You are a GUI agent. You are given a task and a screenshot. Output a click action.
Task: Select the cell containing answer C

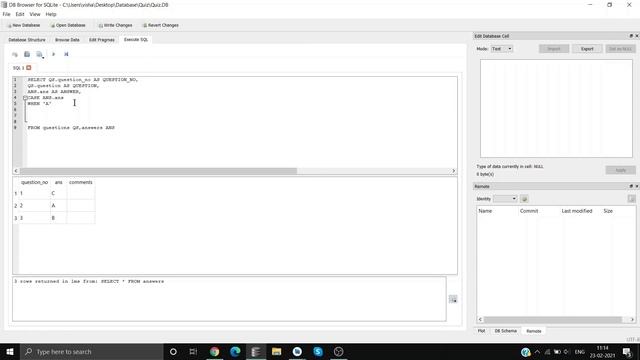[x=58, y=193]
